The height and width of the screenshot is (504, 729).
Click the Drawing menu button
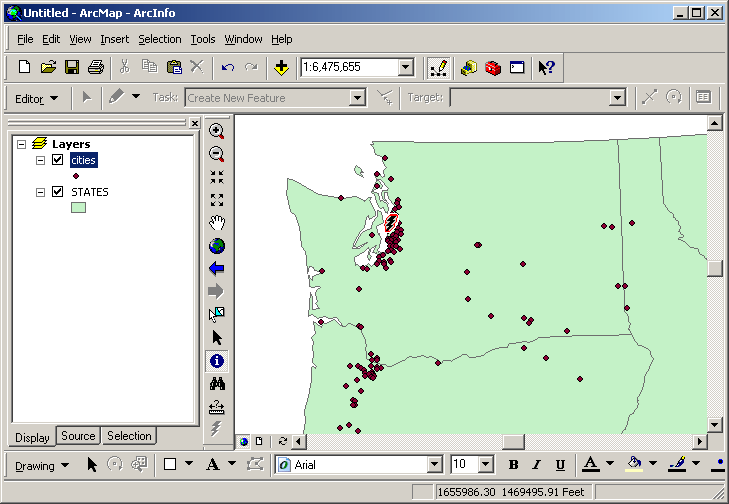point(41,465)
